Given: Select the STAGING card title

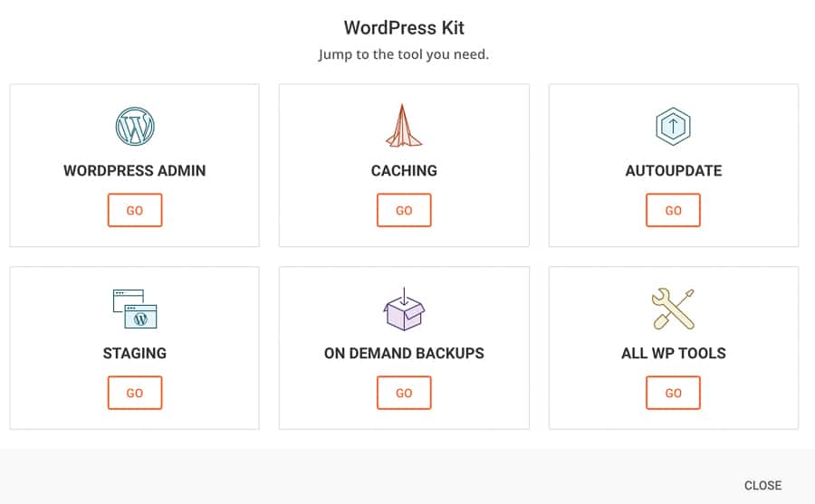Looking at the screenshot, I should (134, 353).
